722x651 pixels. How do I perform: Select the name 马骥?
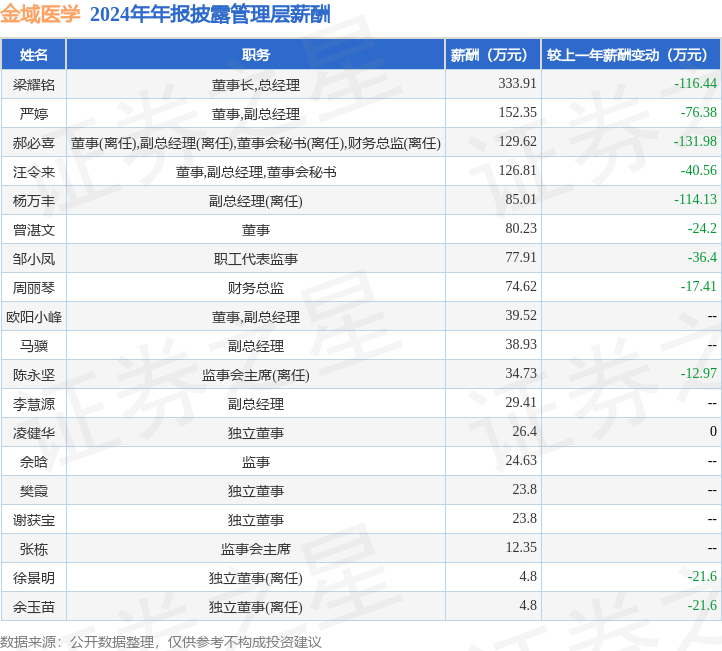[x=34, y=346]
